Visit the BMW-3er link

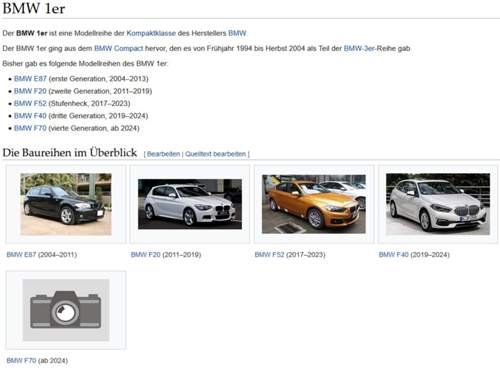coord(359,48)
